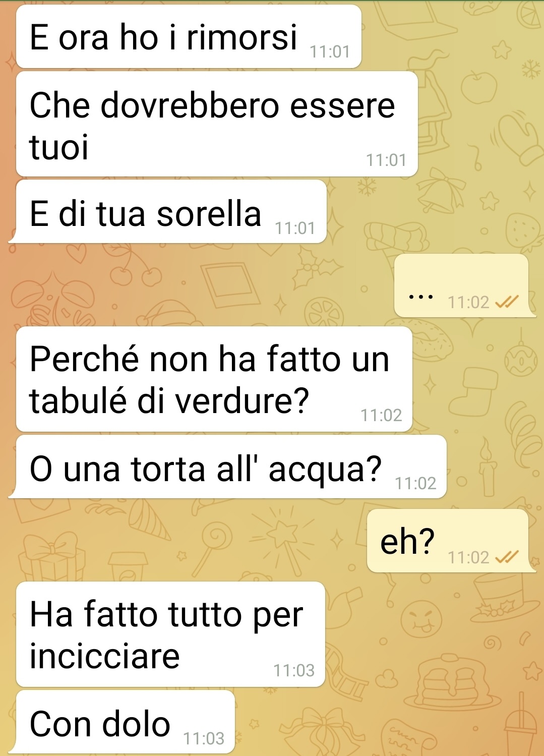
Task: Tap the double-check icon on 'eh?' message
Action: (x=507, y=557)
